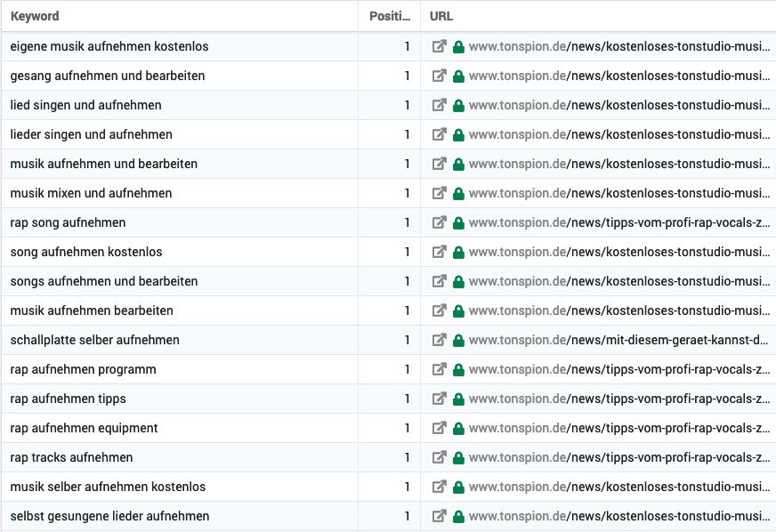Click position value 1 for 'rap aufnehmen tipps'
Screen dimensions: 776x532
point(408,399)
